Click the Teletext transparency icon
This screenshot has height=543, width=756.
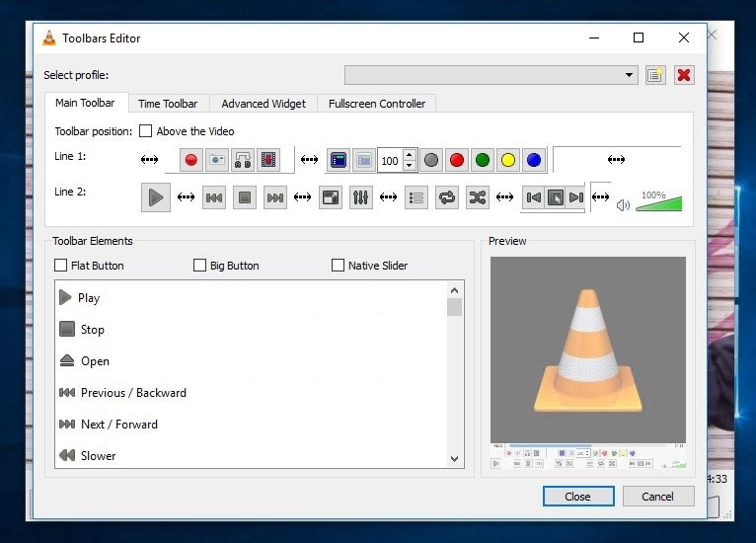pos(364,160)
